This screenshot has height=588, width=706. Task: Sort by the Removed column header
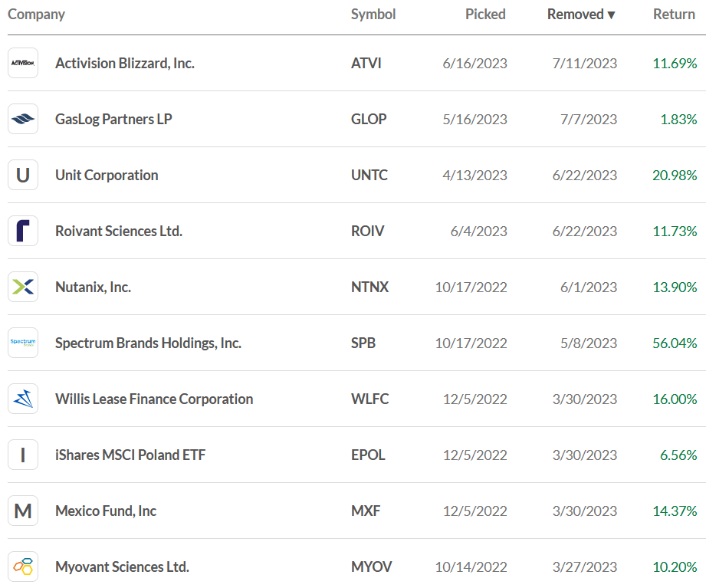[x=581, y=15]
